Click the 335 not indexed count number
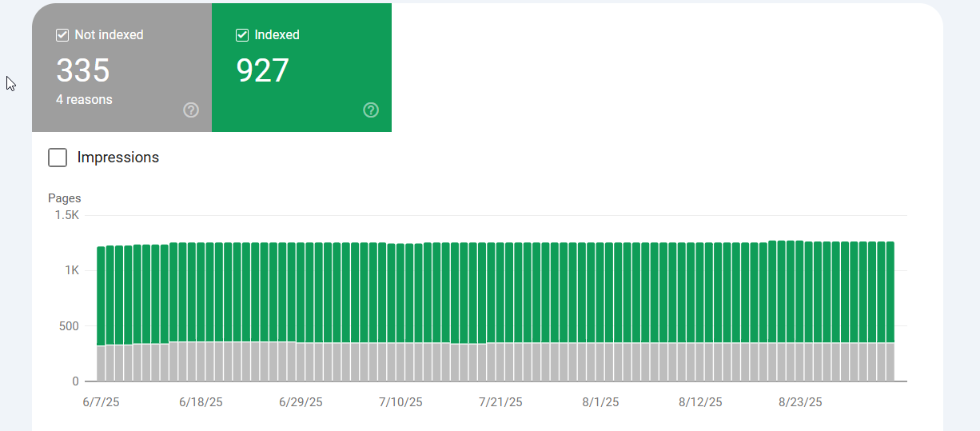This screenshot has height=431, width=980. click(83, 70)
